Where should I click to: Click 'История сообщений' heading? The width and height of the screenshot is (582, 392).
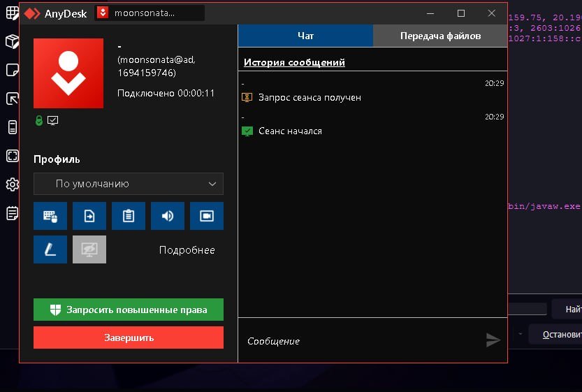pos(294,62)
